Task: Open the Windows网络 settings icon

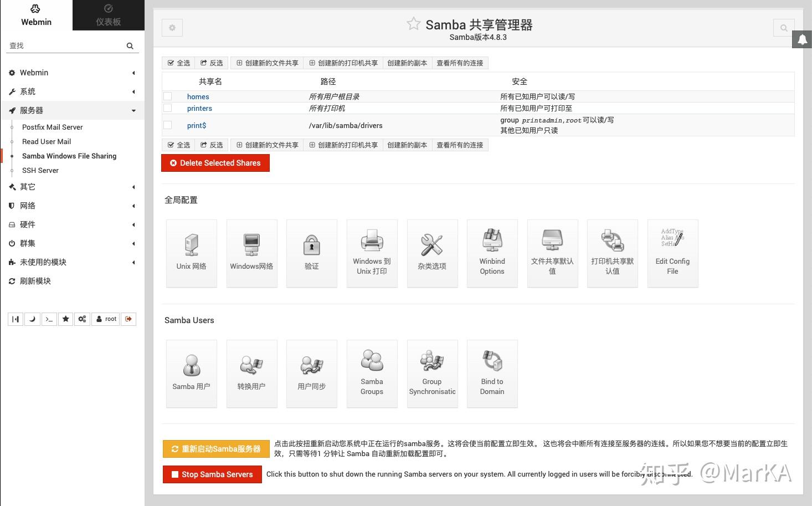Action: tap(252, 253)
